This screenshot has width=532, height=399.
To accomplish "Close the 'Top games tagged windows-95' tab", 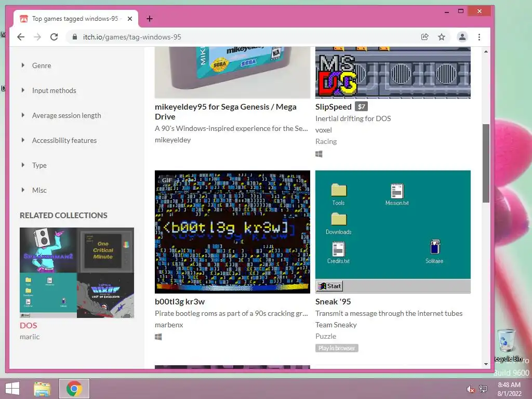I will point(129,19).
